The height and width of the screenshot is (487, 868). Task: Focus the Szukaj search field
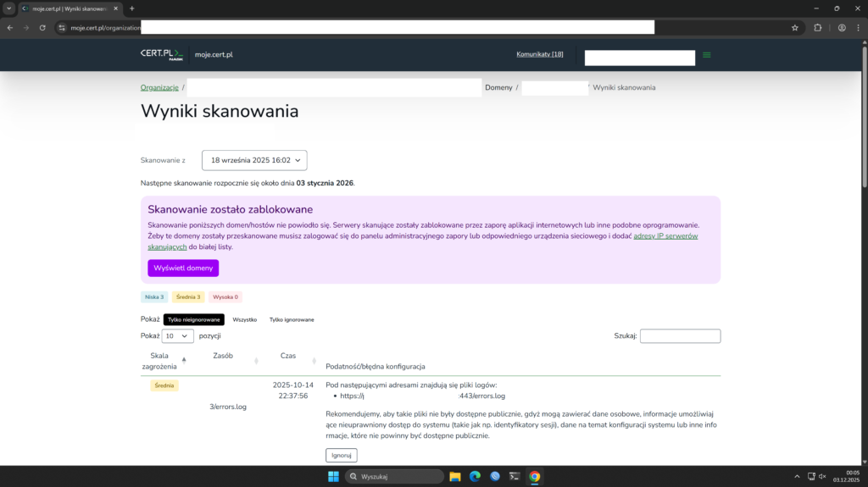tap(681, 336)
